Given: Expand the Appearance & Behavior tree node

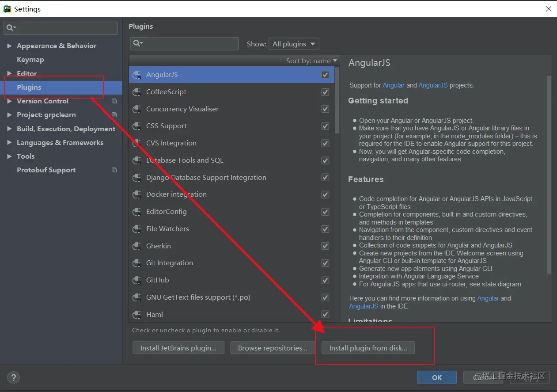Looking at the screenshot, I should pyautogui.click(x=9, y=46).
